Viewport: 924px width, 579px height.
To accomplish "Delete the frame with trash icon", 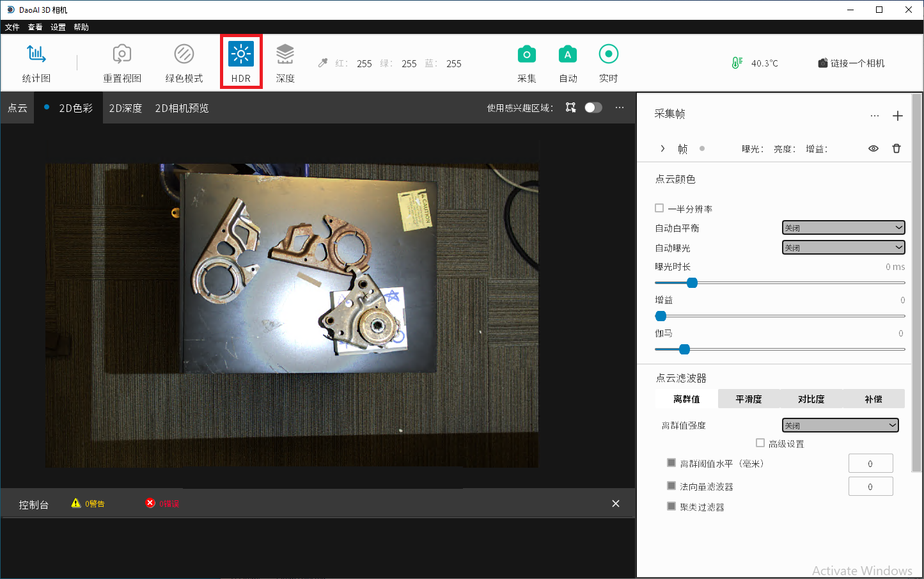I will 897,148.
